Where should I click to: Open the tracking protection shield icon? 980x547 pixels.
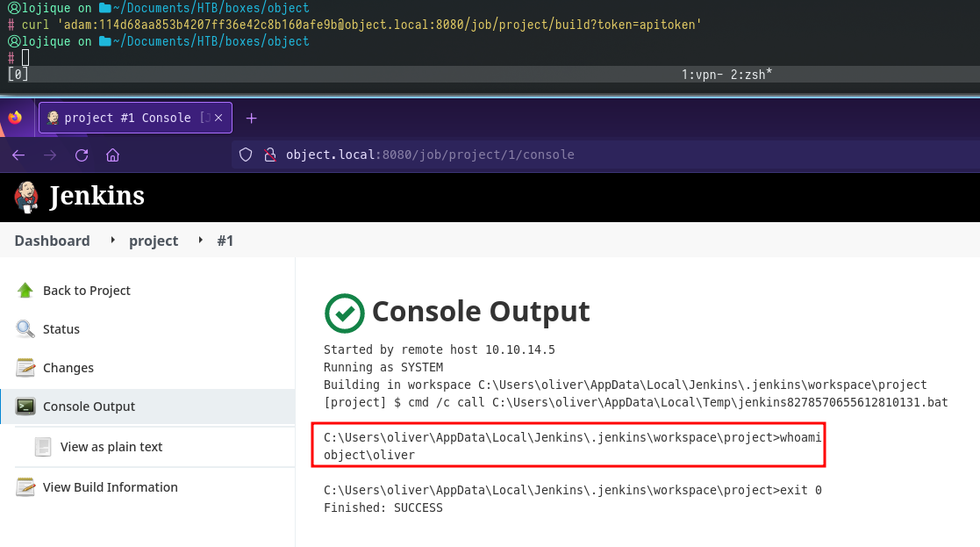[x=246, y=155]
